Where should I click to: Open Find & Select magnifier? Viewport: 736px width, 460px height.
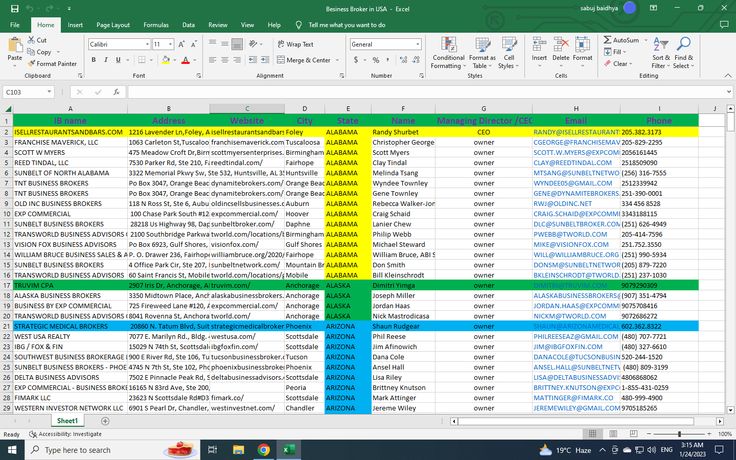click(683, 53)
